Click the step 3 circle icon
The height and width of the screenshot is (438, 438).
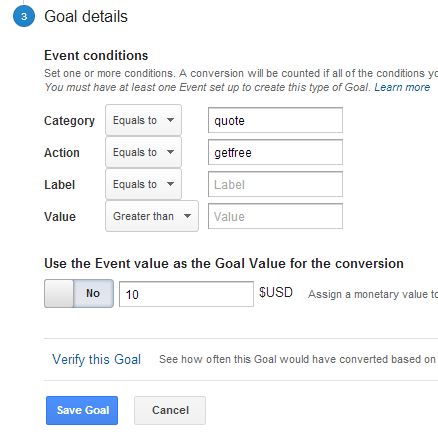click(x=24, y=16)
